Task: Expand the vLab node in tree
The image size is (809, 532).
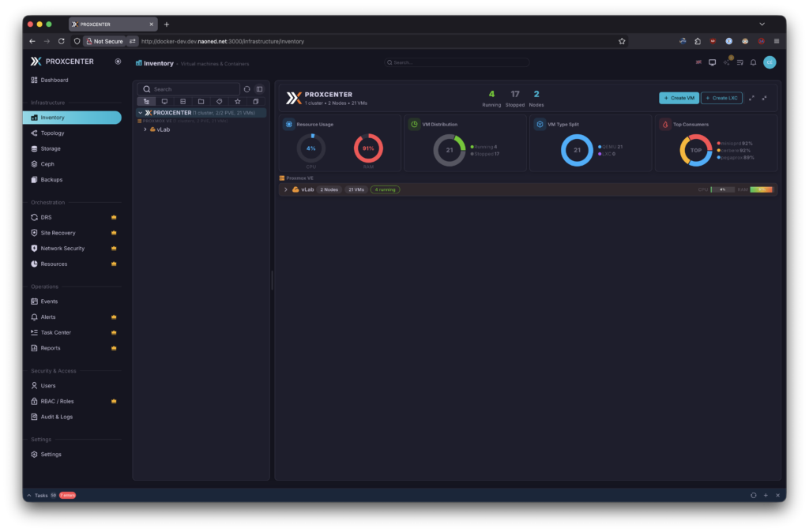Action: (x=145, y=129)
